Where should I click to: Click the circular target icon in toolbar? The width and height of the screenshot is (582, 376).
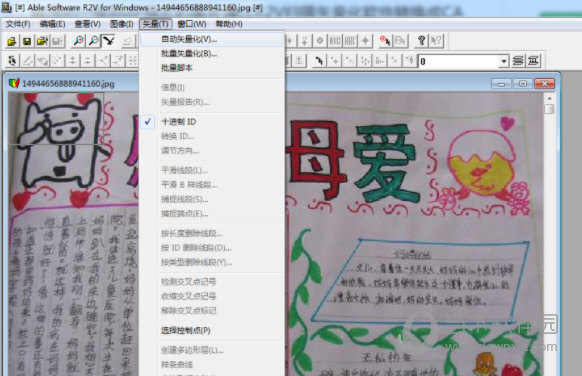320,41
